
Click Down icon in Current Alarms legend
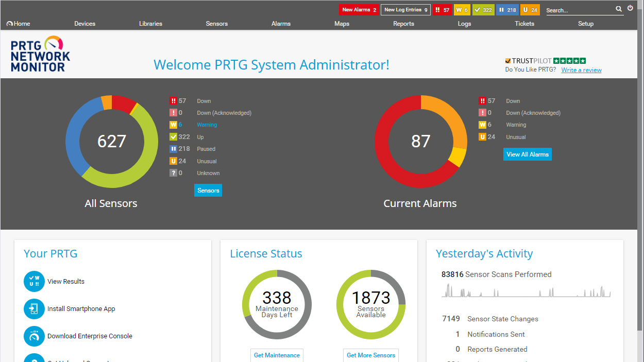(483, 101)
